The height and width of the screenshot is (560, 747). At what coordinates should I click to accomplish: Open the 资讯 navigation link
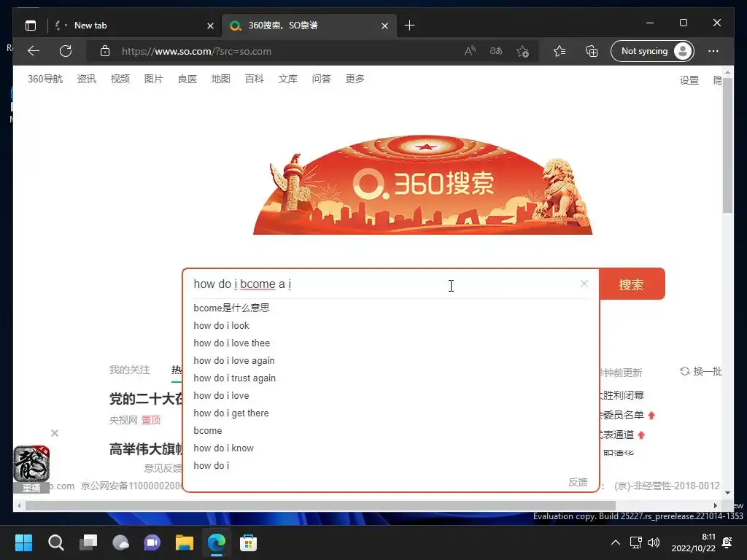pyautogui.click(x=87, y=79)
